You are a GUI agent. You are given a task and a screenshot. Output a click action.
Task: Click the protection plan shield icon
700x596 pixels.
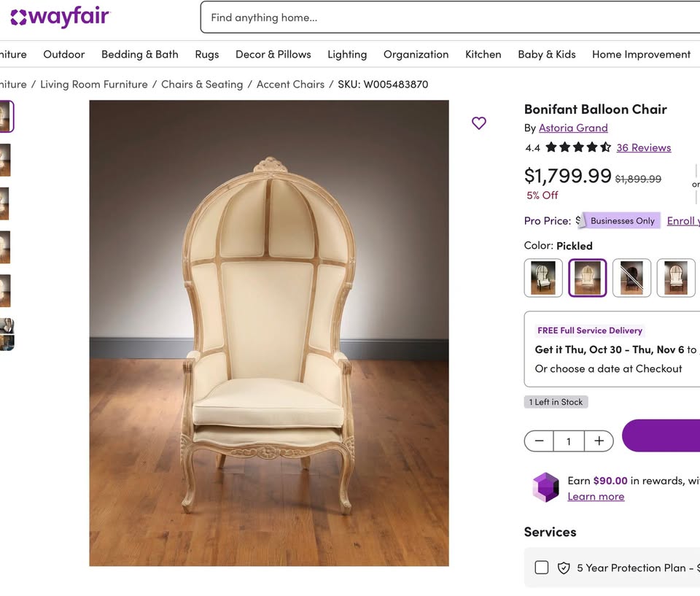coord(563,568)
